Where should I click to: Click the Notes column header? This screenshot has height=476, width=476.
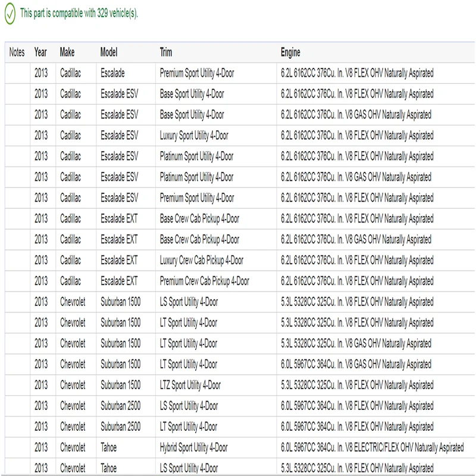click(17, 52)
